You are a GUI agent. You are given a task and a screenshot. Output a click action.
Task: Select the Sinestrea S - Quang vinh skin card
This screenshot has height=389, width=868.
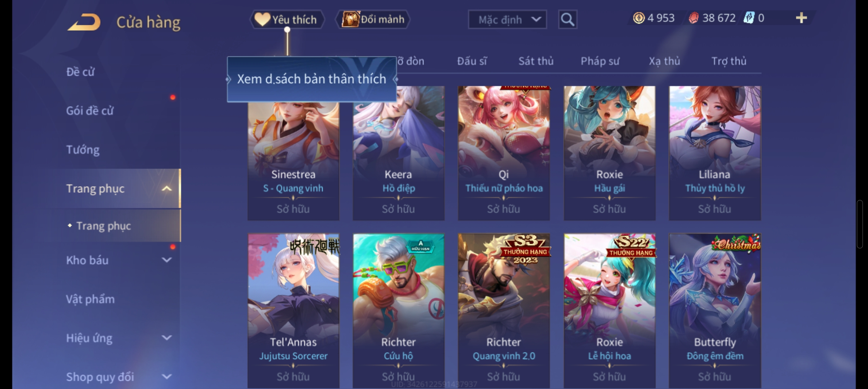[293, 153]
